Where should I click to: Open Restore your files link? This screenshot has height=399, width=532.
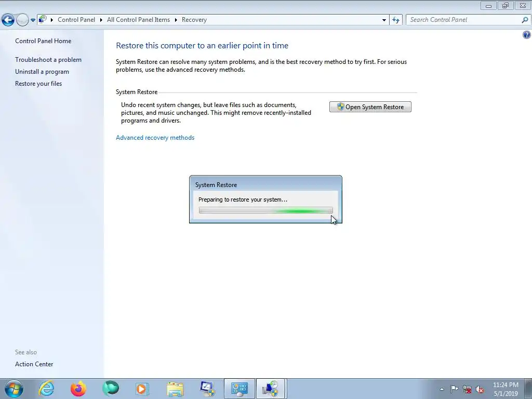(38, 84)
